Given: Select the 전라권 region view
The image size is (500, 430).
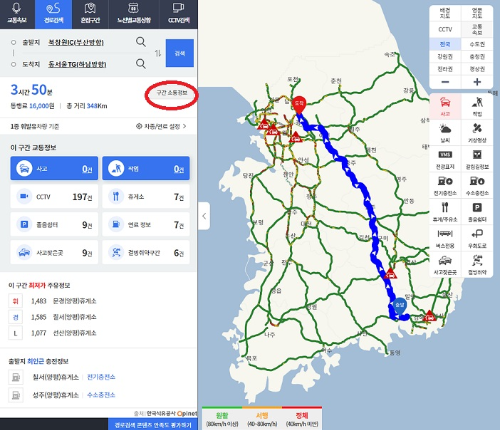Looking at the screenshot, I should [445, 69].
